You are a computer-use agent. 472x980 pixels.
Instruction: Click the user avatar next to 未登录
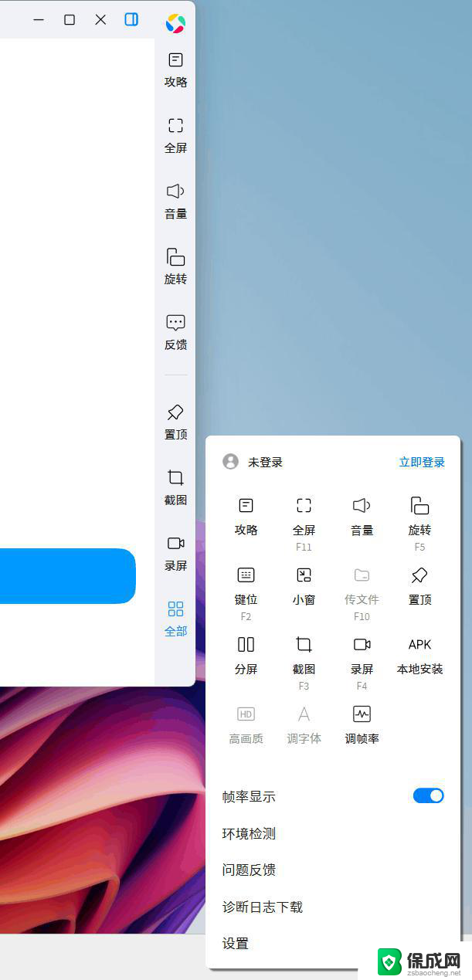click(230, 462)
